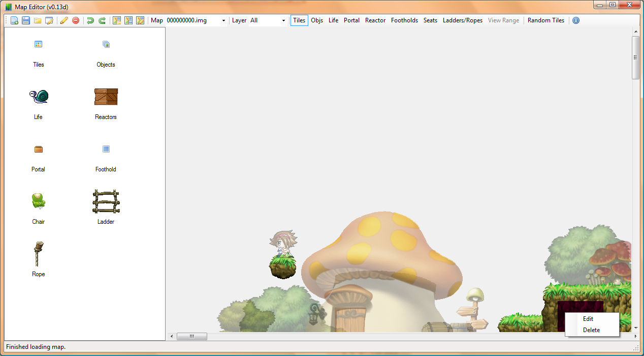Click the horizontal scrollbar left arrow
644x356 pixels.
tap(171, 336)
